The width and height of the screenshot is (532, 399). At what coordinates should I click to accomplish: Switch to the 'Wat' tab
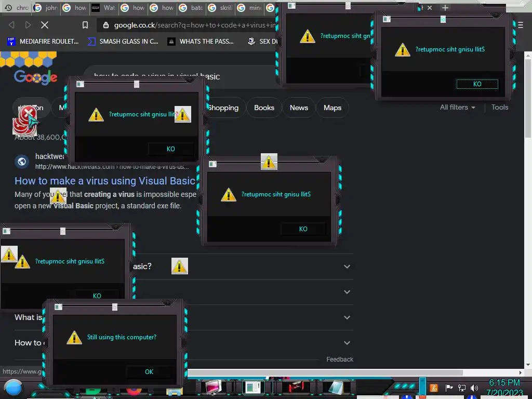click(104, 7)
